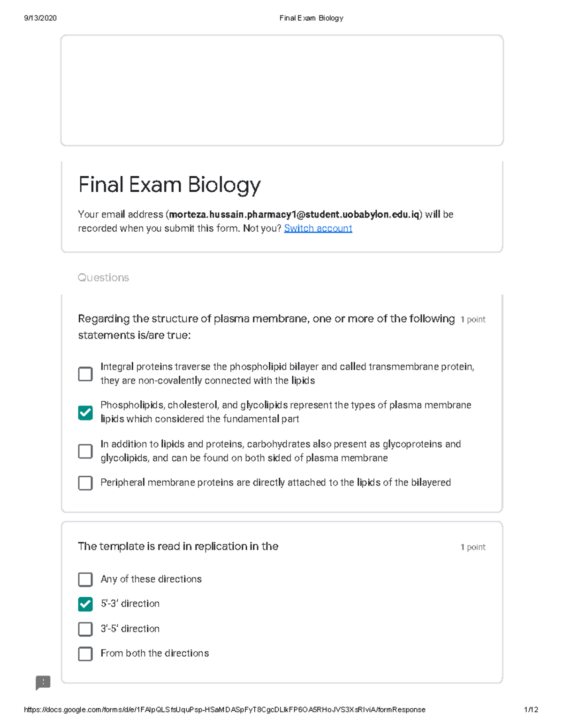Click the Final Exam Biology page header
This screenshot has width=563, height=728.
tap(311, 18)
